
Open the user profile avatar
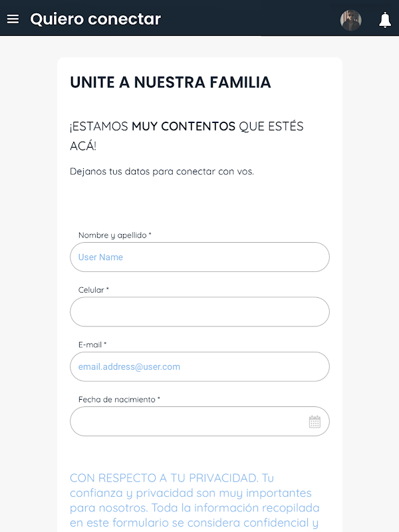click(x=350, y=20)
